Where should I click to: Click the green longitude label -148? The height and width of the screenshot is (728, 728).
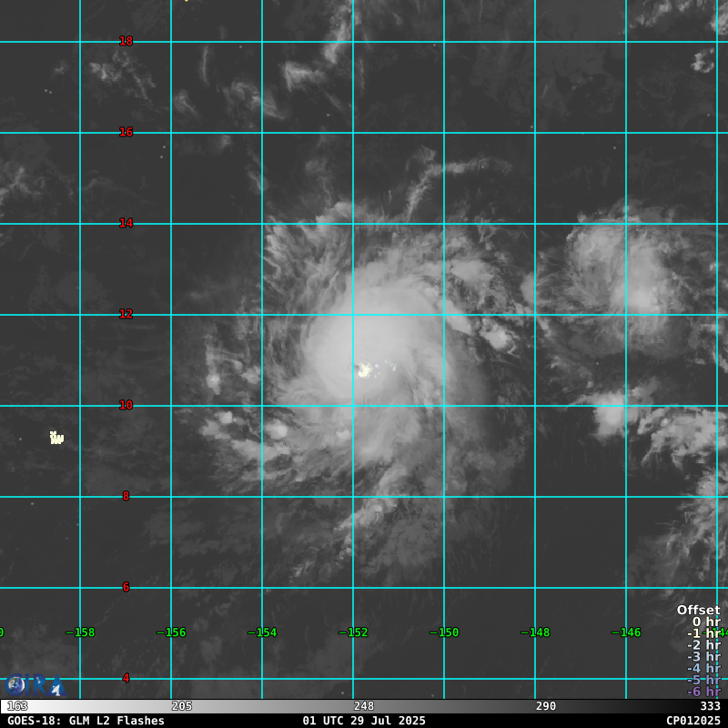coord(535,632)
